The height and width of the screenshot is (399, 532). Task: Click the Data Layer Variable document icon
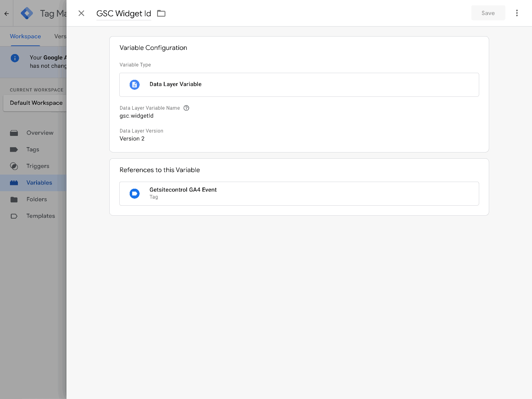click(x=134, y=84)
